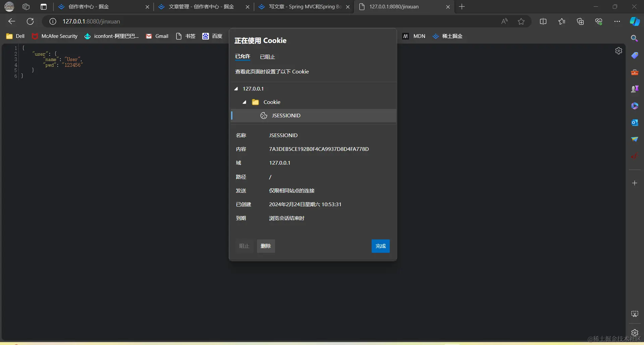The image size is (644, 345).
Task: View site information icon in address bar
Action: tap(53, 21)
